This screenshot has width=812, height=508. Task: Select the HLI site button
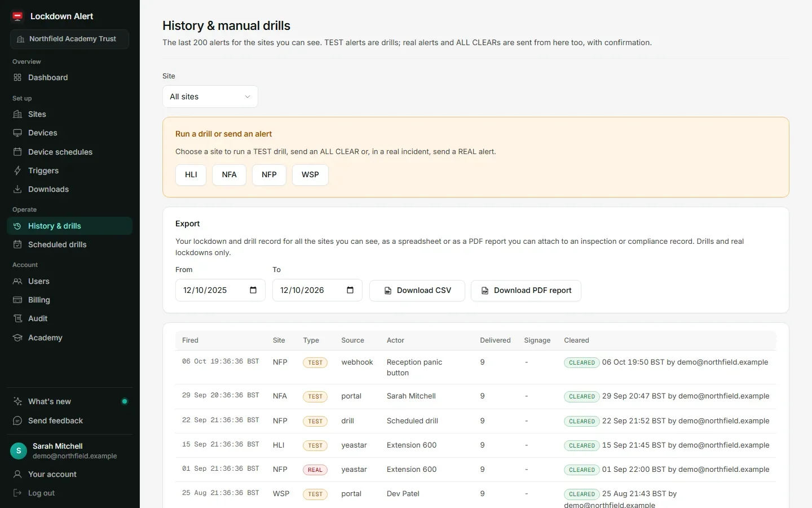[191, 174]
